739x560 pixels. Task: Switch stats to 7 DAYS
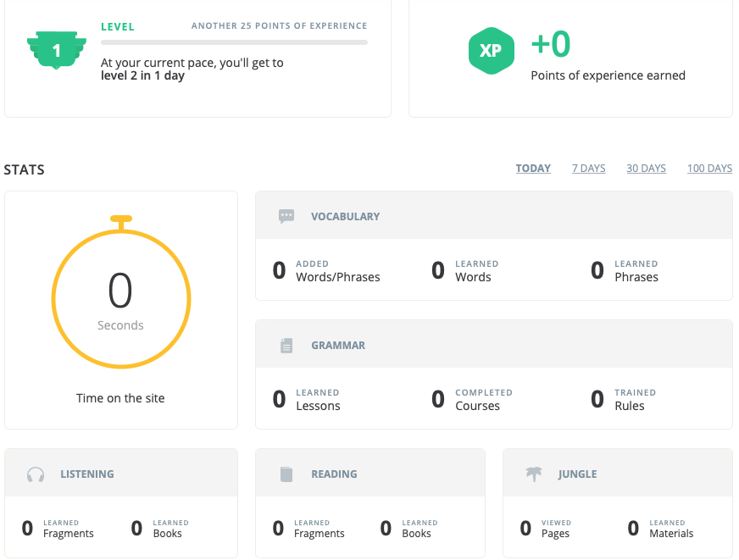[588, 169]
